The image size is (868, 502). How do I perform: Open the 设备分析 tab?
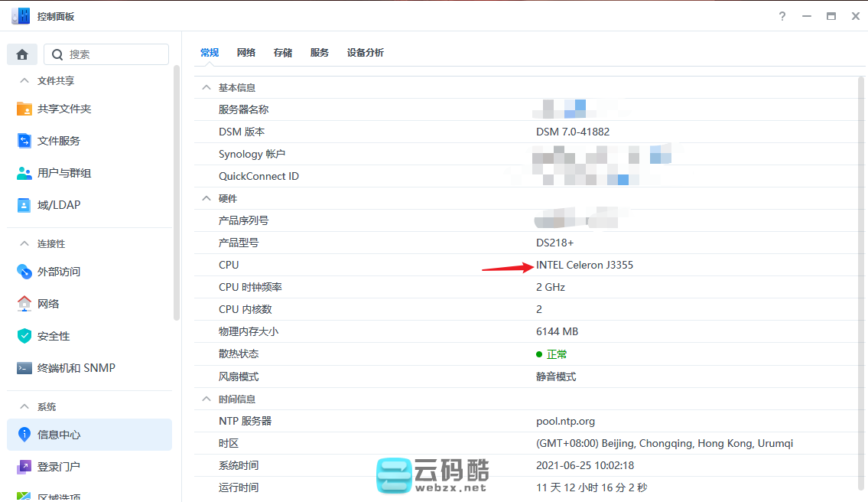click(x=365, y=53)
